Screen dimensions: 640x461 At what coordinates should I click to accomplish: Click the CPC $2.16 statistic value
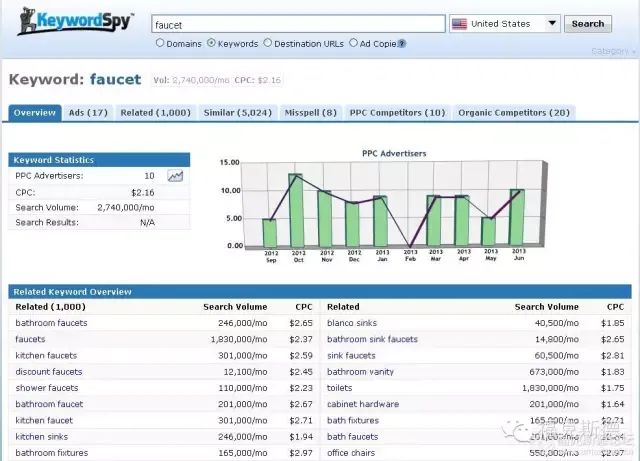tap(143, 193)
